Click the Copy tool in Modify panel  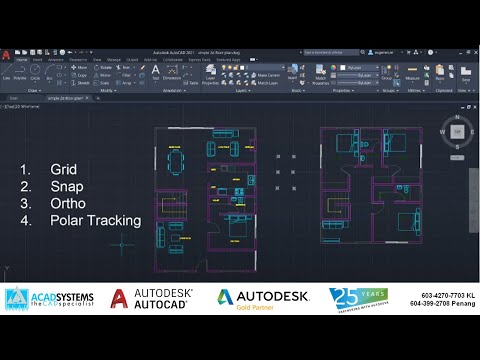pyautogui.click(x=79, y=75)
